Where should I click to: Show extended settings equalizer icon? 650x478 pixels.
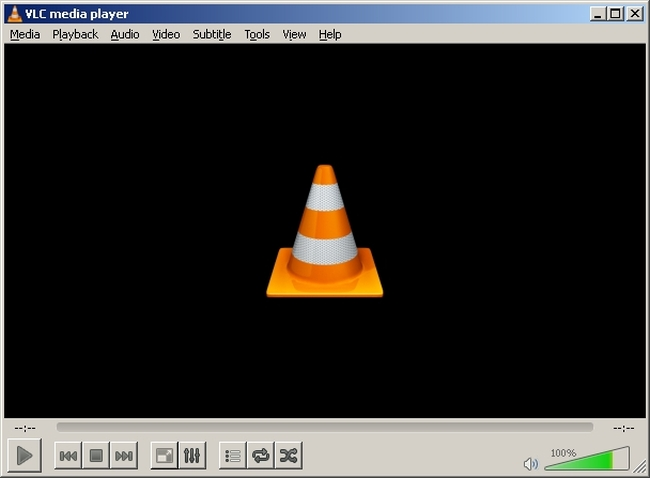pyautogui.click(x=192, y=456)
